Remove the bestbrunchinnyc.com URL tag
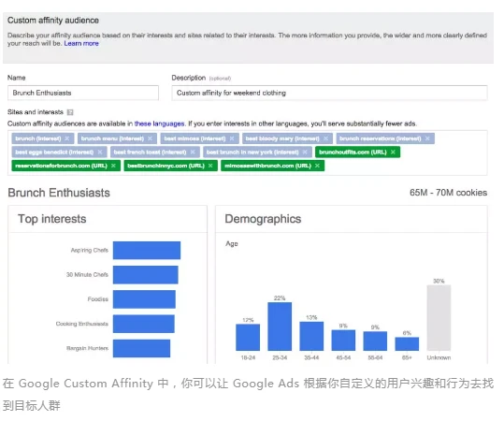 210,166
